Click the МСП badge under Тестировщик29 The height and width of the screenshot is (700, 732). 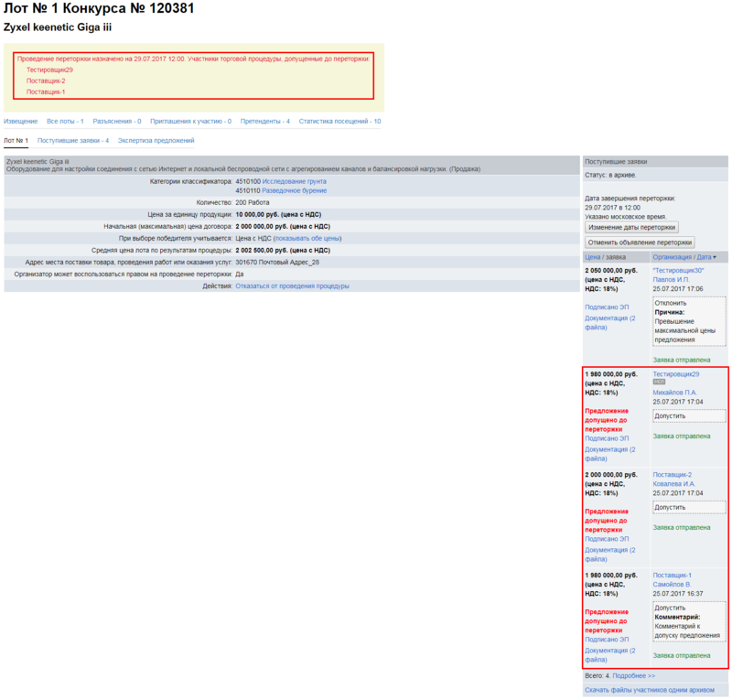click(x=659, y=382)
